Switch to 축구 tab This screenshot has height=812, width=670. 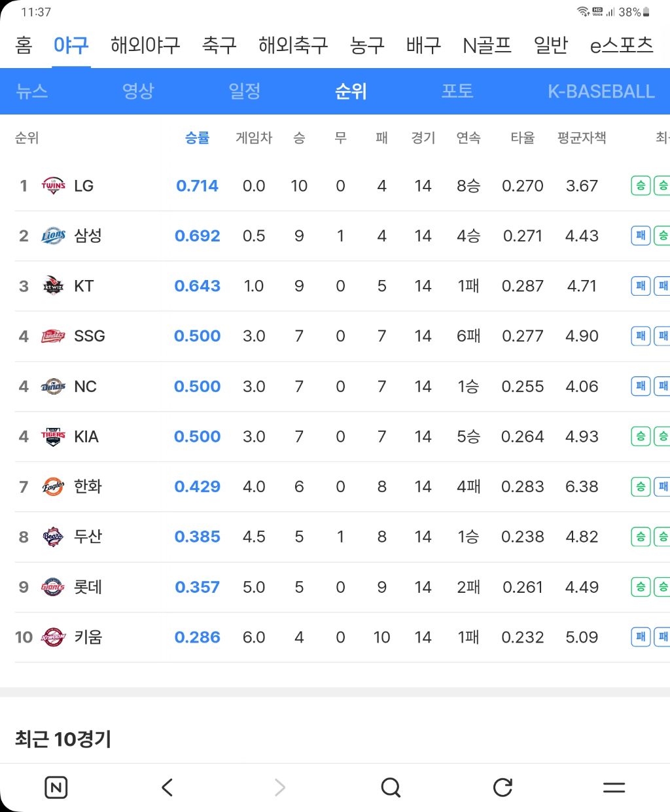click(219, 45)
